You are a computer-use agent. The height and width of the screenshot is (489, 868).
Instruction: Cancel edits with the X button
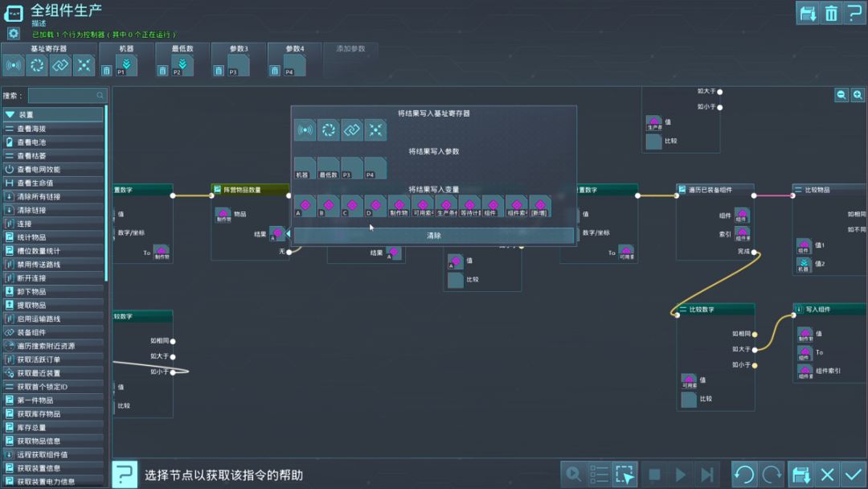(827, 474)
